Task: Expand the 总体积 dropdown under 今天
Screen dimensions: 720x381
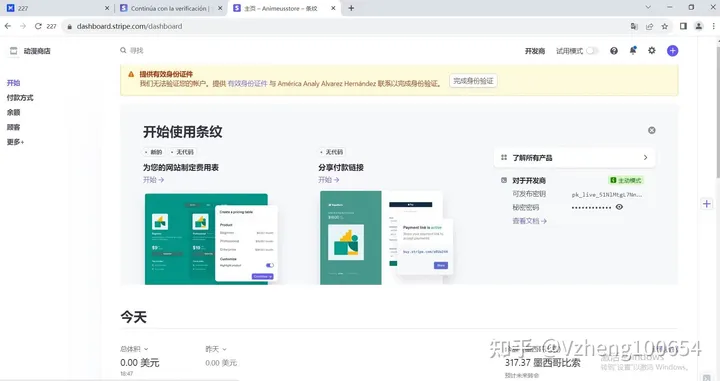Action: (134, 349)
